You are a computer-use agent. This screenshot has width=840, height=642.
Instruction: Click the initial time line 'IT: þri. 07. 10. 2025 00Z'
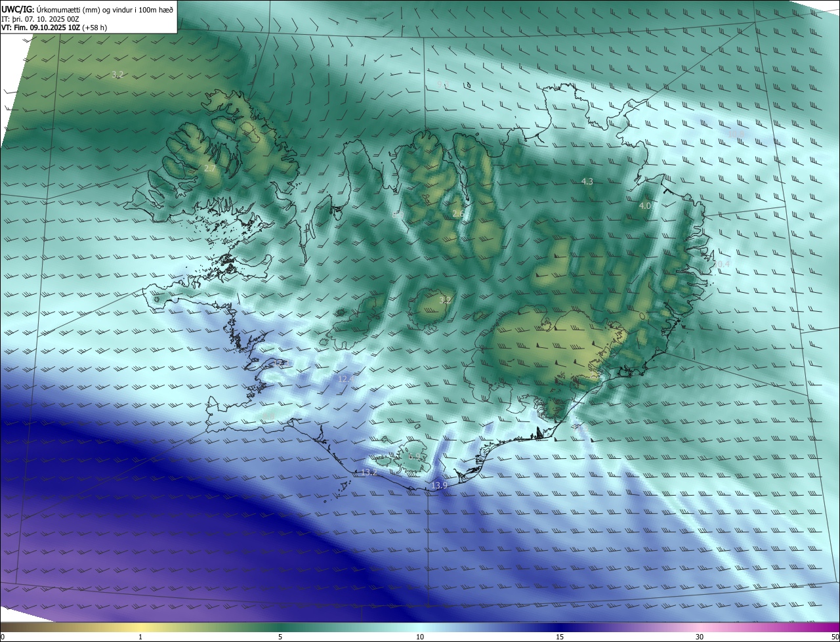[x=41, y=20]
